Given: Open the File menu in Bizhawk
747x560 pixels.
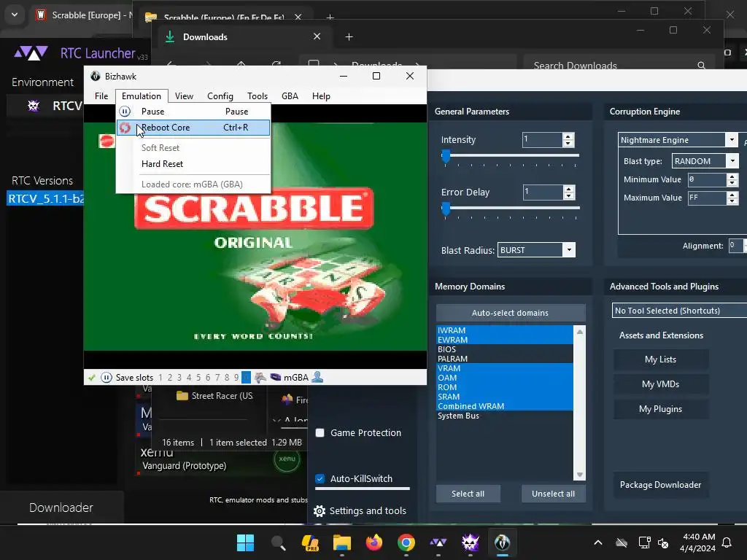Looking at the screenshot, I should coord(101,96).
